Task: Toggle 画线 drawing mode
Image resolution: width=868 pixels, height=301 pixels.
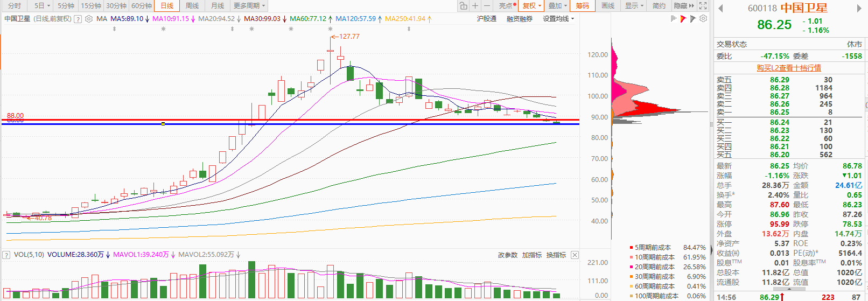Action: (x=608, y=6)
